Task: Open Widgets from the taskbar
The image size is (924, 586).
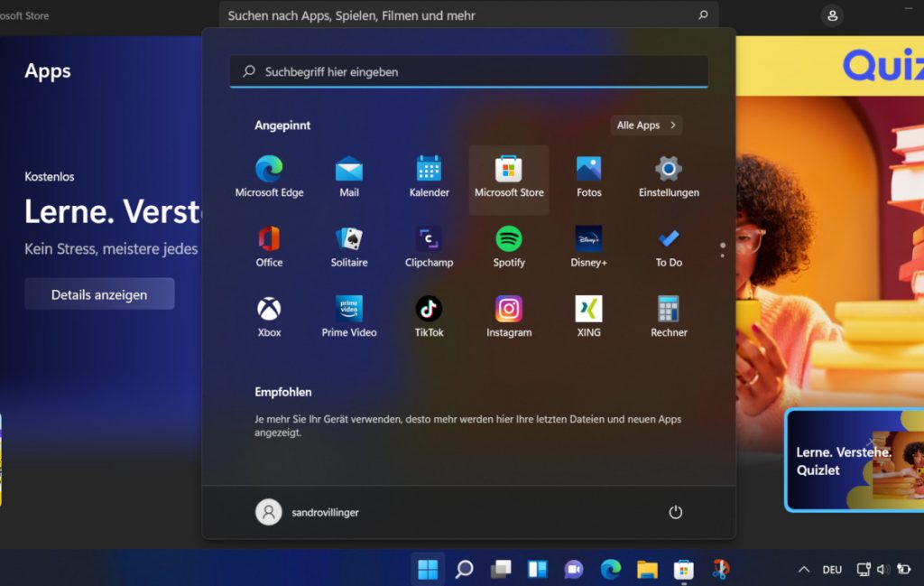Action: [x=538, y=569]
